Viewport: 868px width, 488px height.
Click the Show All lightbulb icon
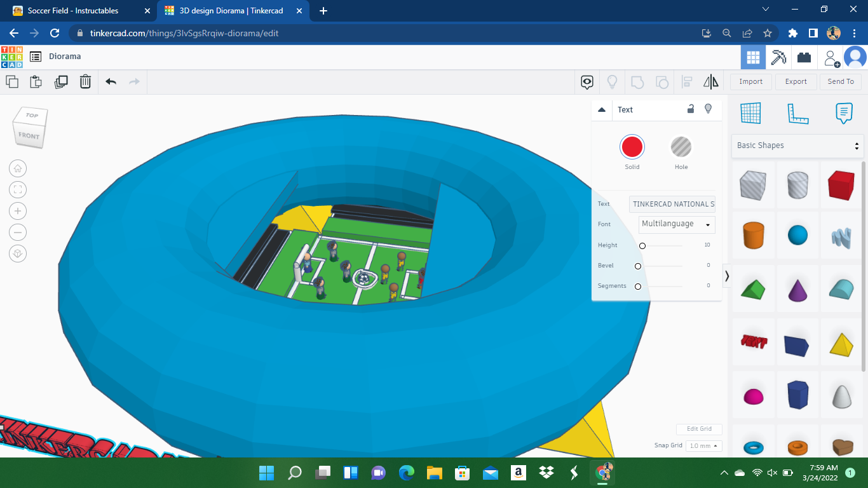613,81
